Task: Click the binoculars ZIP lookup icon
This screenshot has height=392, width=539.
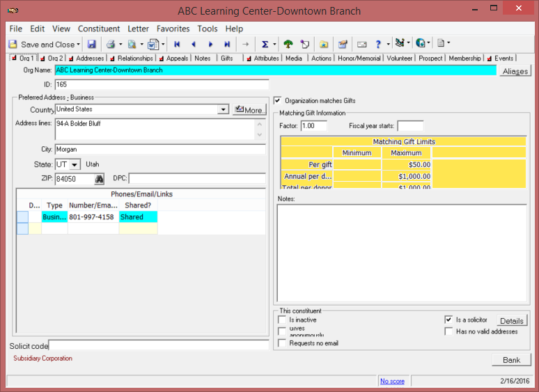Action: coord(100,179)
